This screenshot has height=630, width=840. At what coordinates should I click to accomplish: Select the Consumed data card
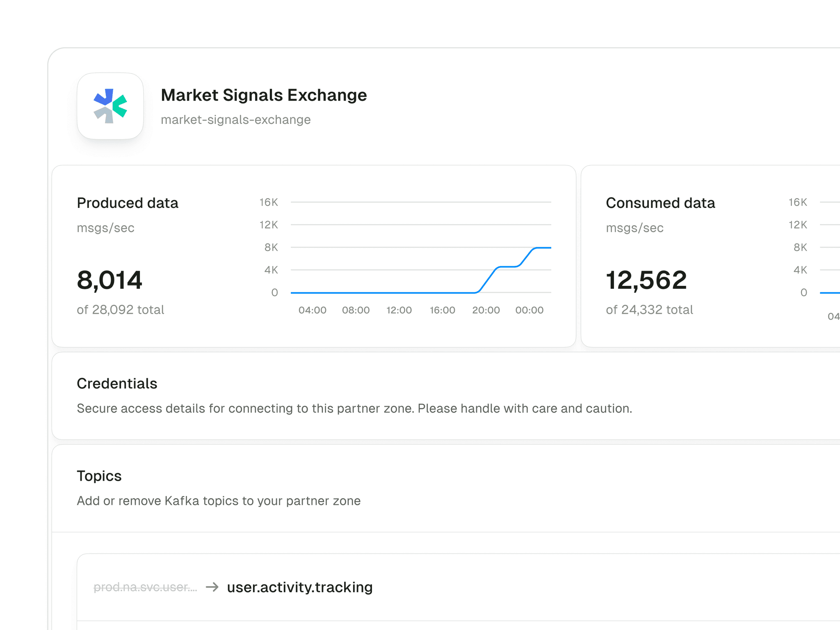(x=697, y=254)
